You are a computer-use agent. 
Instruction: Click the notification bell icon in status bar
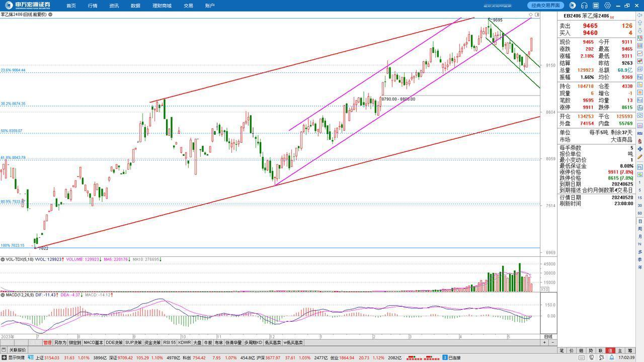(612, 357)
